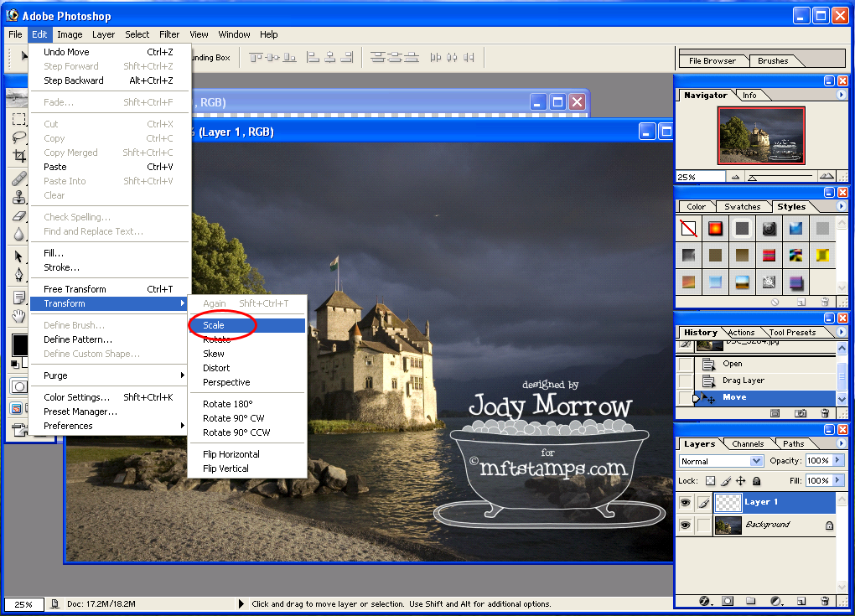
Task: Set history brush source for Drag Layer
Action: (x=686, y=380)
